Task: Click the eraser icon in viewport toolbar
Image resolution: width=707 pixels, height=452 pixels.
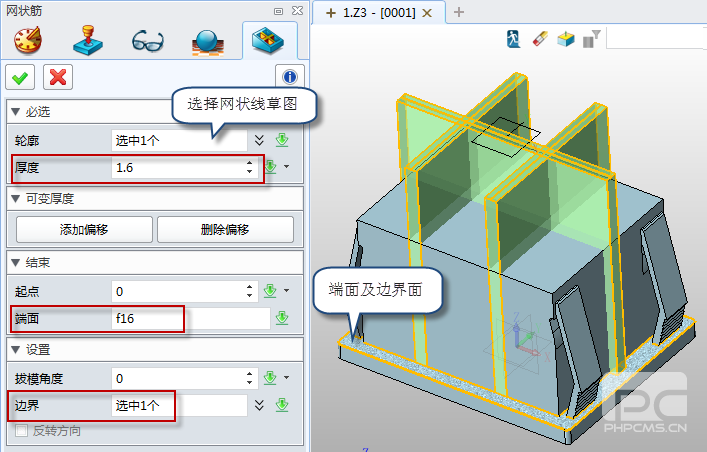Action: (539, 39)
